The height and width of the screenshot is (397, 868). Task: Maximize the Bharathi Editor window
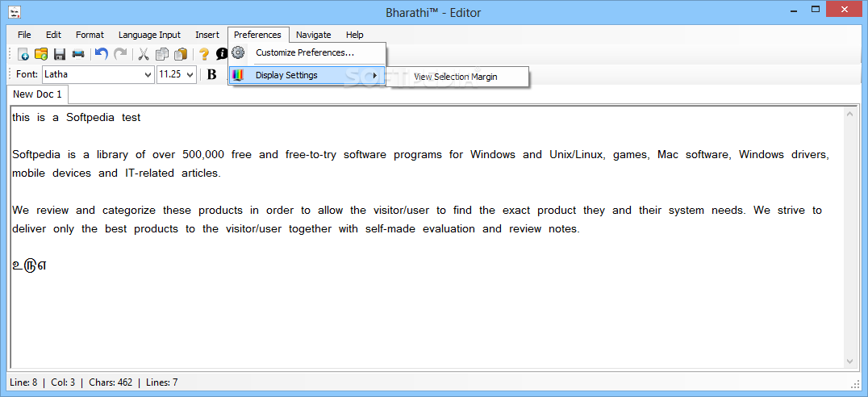(x=816, y=9)
